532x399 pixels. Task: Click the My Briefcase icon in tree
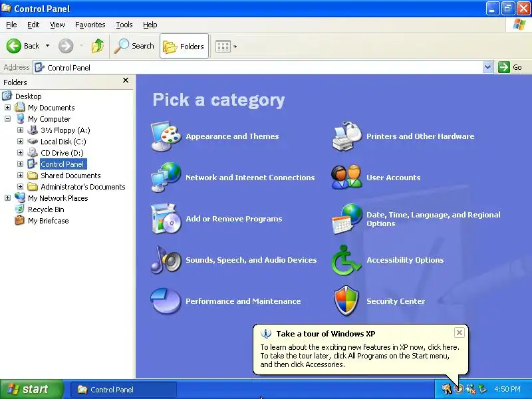[x=20, y=221]
